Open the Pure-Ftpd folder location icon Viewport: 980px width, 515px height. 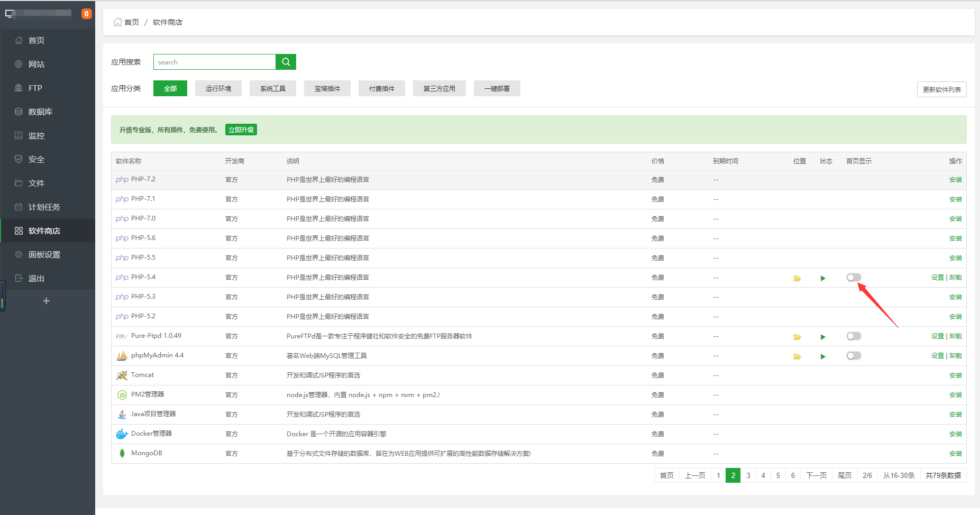(x=797, y=337)
